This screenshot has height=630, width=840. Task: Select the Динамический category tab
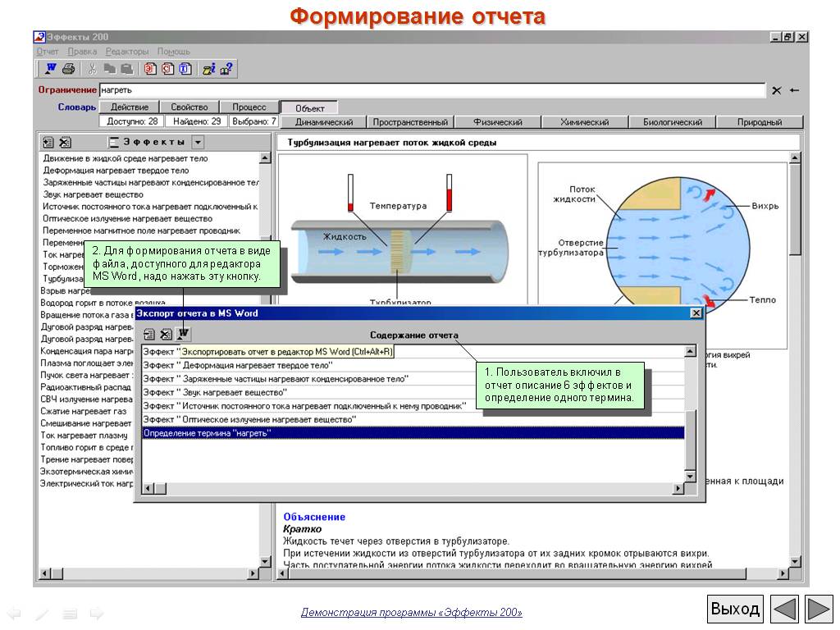[x=324, y=122]
